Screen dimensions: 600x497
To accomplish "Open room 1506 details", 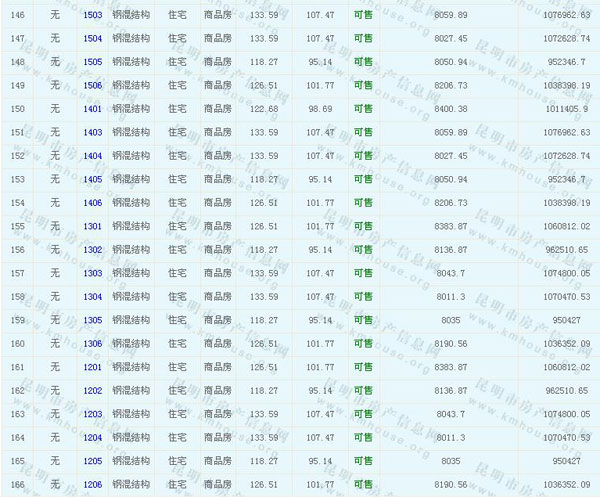I will (92, 85).
